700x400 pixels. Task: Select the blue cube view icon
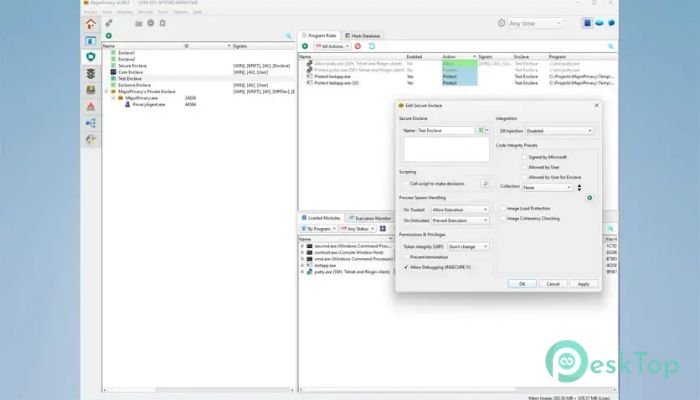pyautogui.click(x=611, y=23)
